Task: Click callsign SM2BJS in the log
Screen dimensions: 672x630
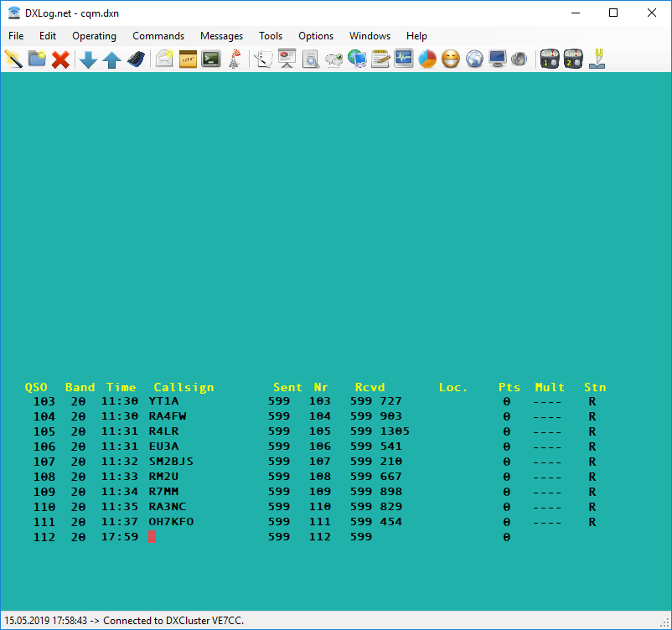Action: click(171, 461)
